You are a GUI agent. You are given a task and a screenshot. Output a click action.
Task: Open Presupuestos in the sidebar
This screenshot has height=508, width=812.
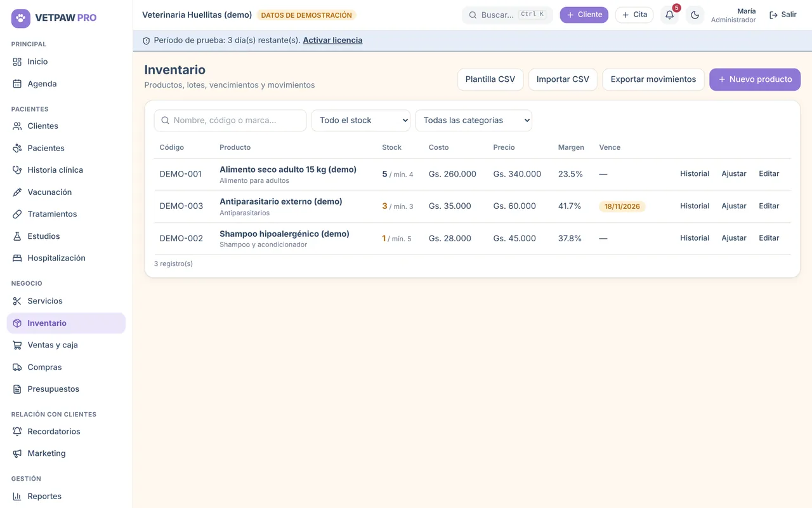[66, 389]
